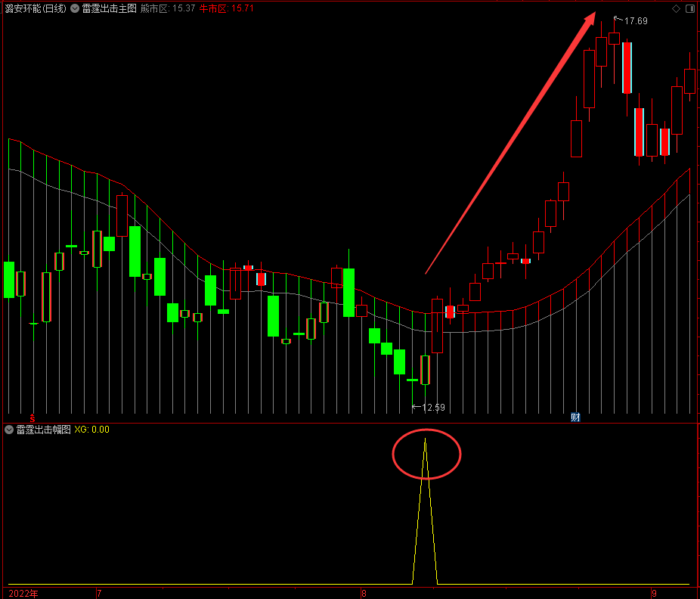Image resolution: width=700 pixels, height=599 pixels.
Task: Click the diamond icon at top right
Action: pyautogui.click(x=676, y=8)
